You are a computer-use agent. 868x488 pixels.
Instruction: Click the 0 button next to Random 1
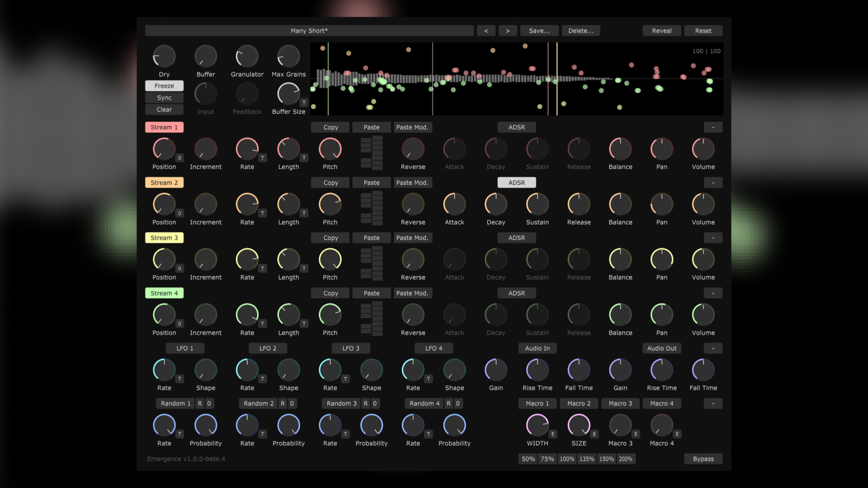[x=209, y=404]
